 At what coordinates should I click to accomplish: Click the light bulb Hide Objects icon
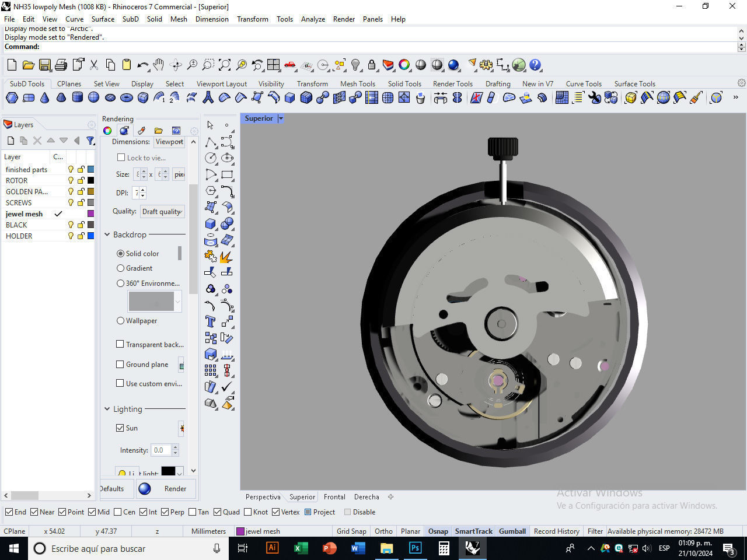click(355, 65)
